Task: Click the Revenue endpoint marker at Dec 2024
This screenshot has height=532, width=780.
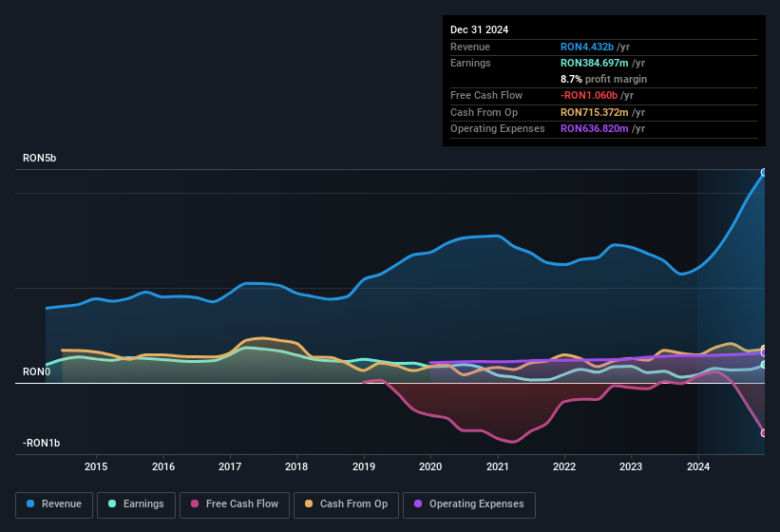Action: 764,173
